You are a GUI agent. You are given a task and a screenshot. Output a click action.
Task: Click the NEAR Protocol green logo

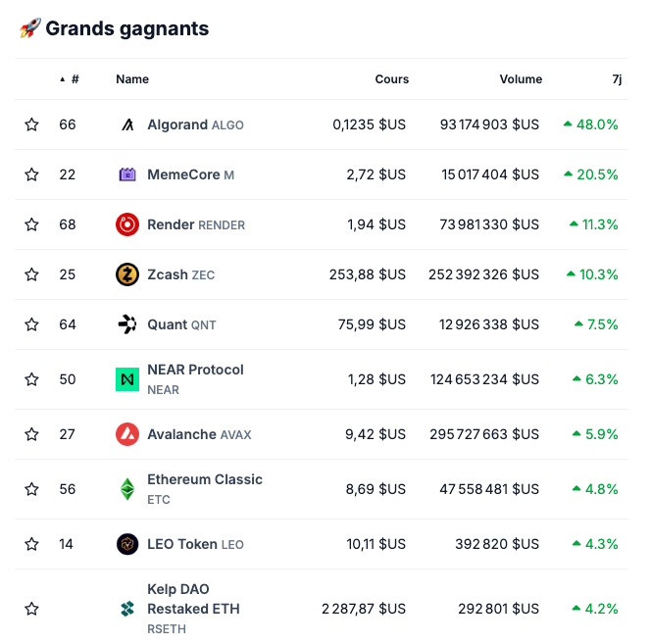click(127, 379)
